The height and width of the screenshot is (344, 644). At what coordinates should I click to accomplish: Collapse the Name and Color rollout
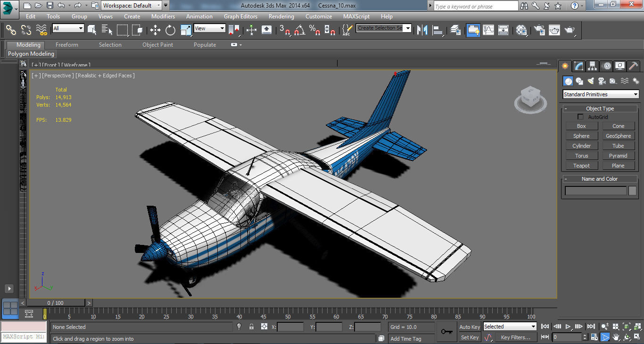pos(600,179)
